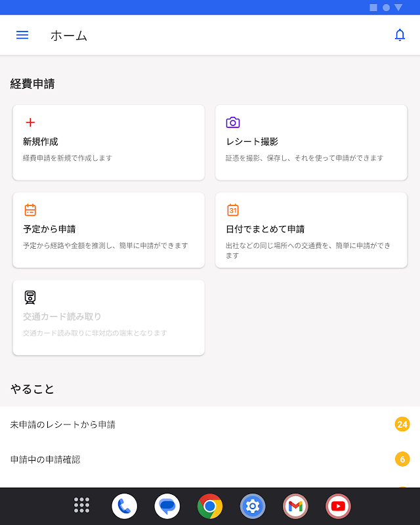Screen dimensions: 420x525
Task: Tap the calendar icon for 予定から申請
Action: pos(30,210)
